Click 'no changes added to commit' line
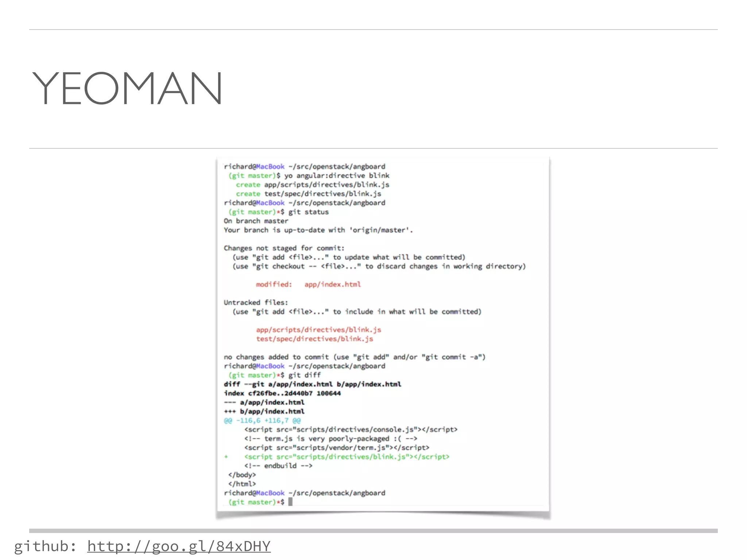The height and width of the screenshot is (560, 747). [355, 357]
